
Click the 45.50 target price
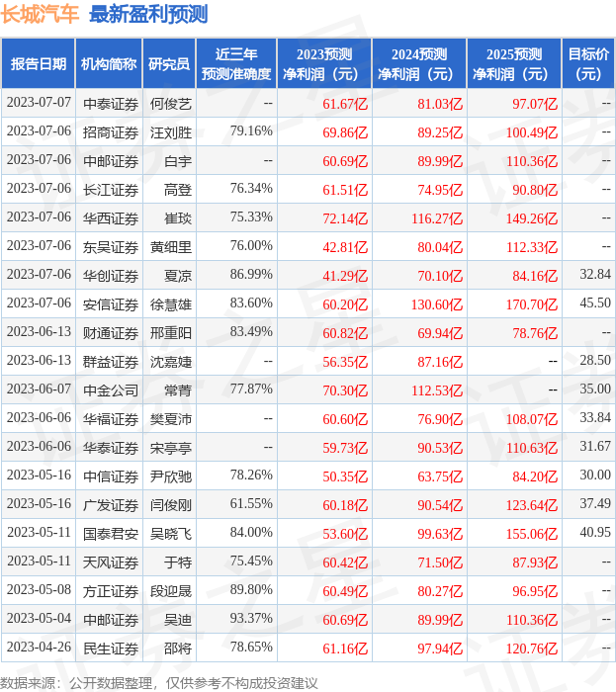pyautogui.click(x=595, y=303)
